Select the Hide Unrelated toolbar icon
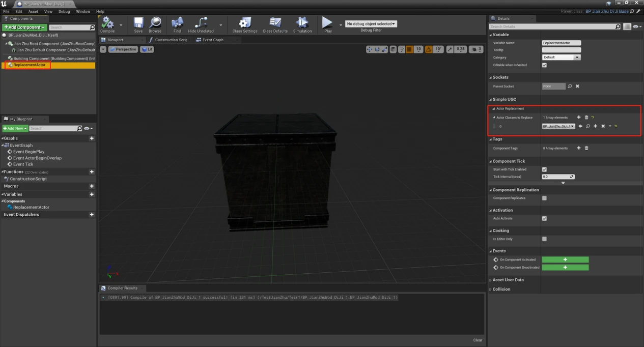 click(x=200, y=23)
